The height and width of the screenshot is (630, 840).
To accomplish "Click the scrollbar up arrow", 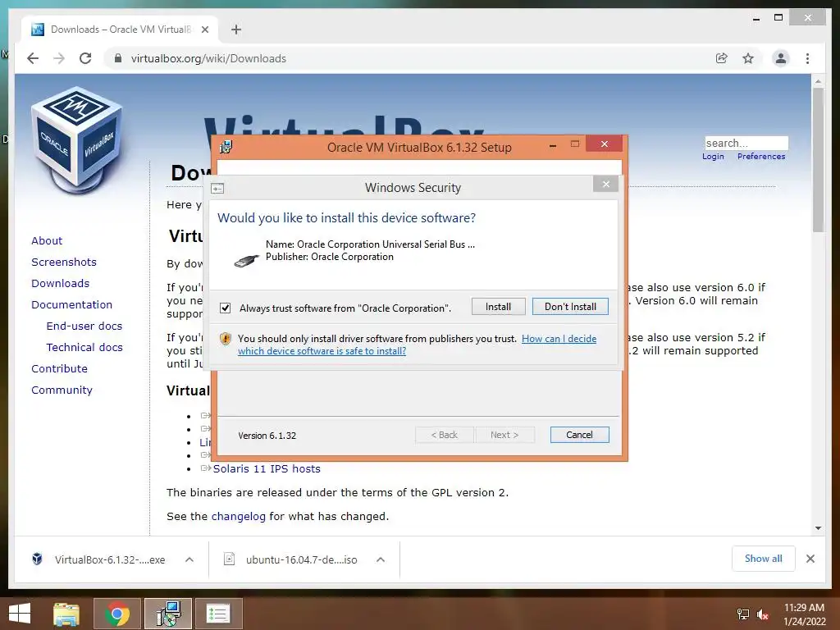I will (818, 81).
